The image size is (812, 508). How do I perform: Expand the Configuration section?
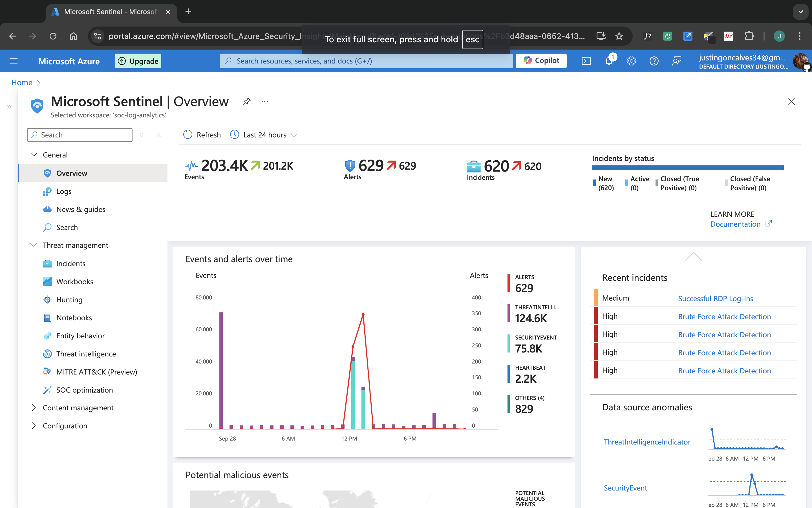tap(34, 426)
